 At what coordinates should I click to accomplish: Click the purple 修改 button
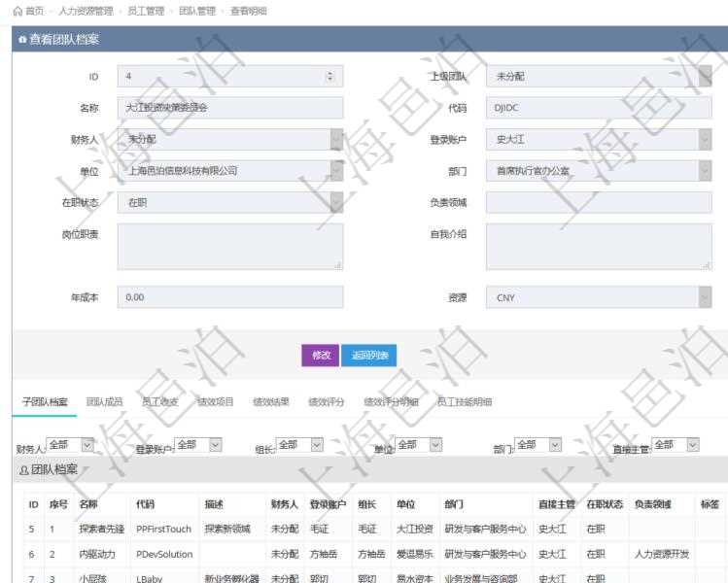click(321, 355)
